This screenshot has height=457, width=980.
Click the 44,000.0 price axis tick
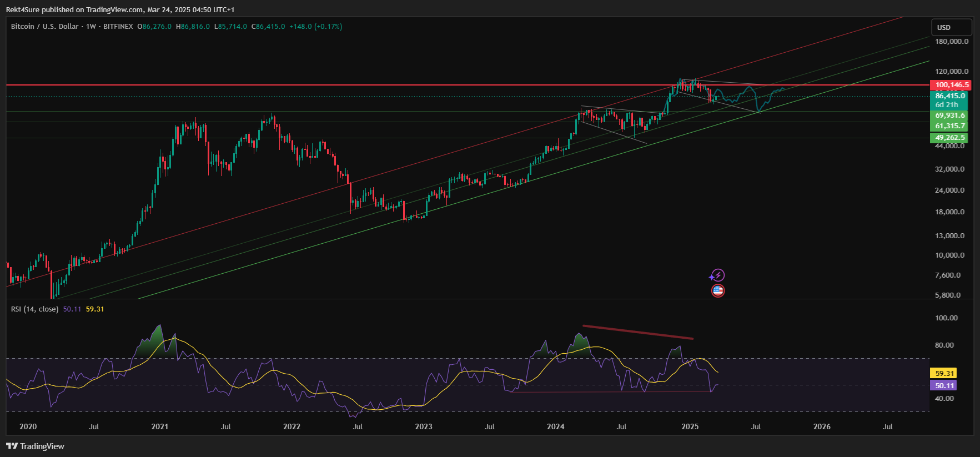tap(950, 146)
